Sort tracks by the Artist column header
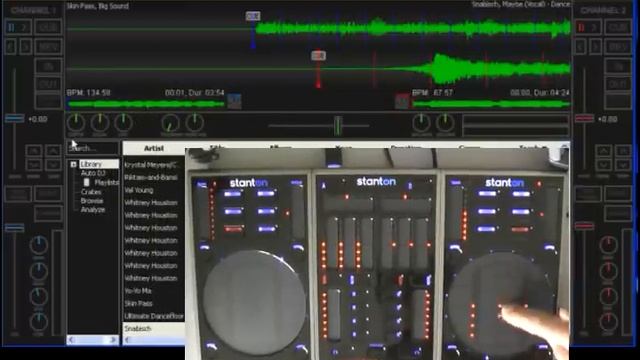 tap(154, 148)
